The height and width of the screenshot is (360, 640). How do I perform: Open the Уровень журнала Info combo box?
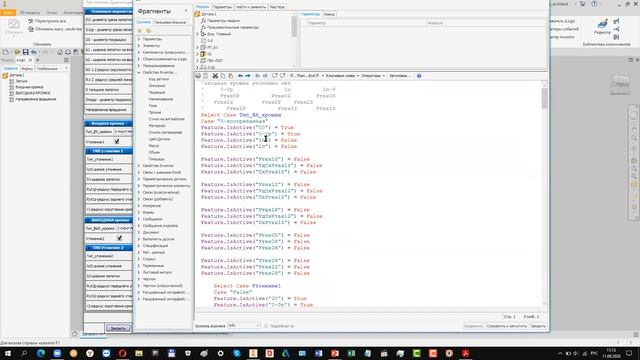click(x=244, y=326)
